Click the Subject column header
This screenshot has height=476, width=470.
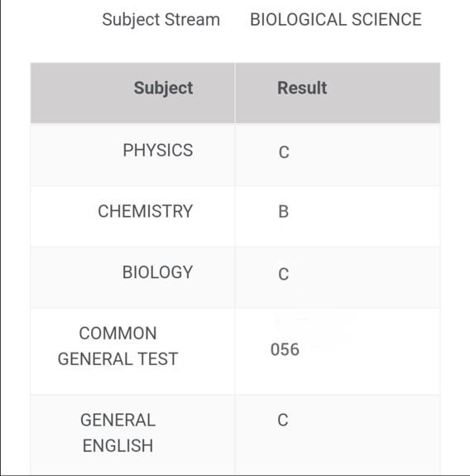coord(163,89)
